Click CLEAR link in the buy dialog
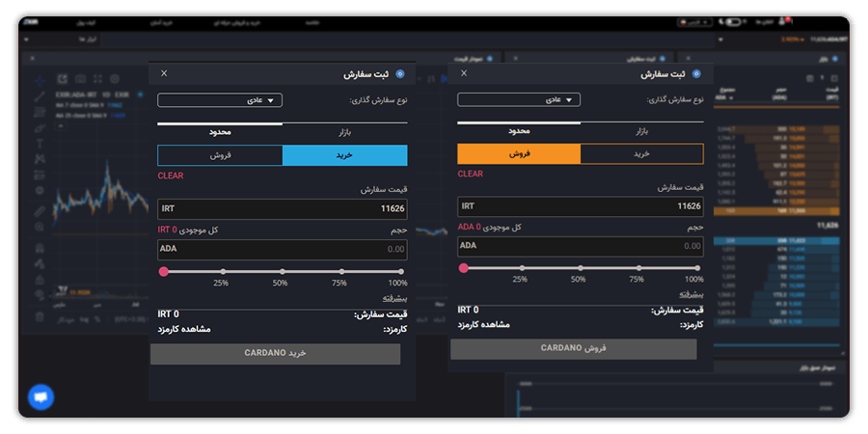Viewport: 868px width, 434px height. (171, 176)
